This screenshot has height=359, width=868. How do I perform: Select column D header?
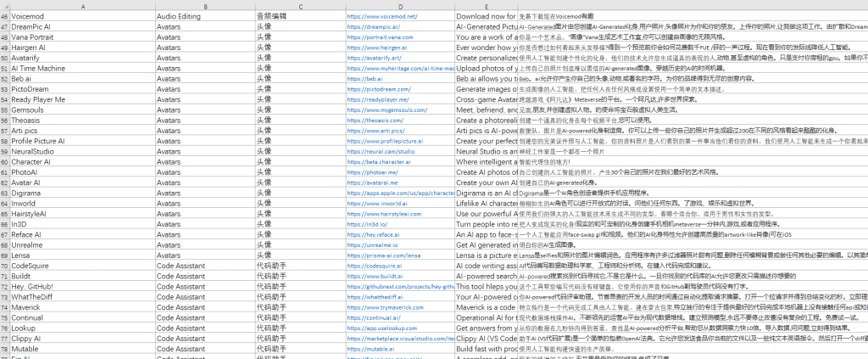pos(400,6)
